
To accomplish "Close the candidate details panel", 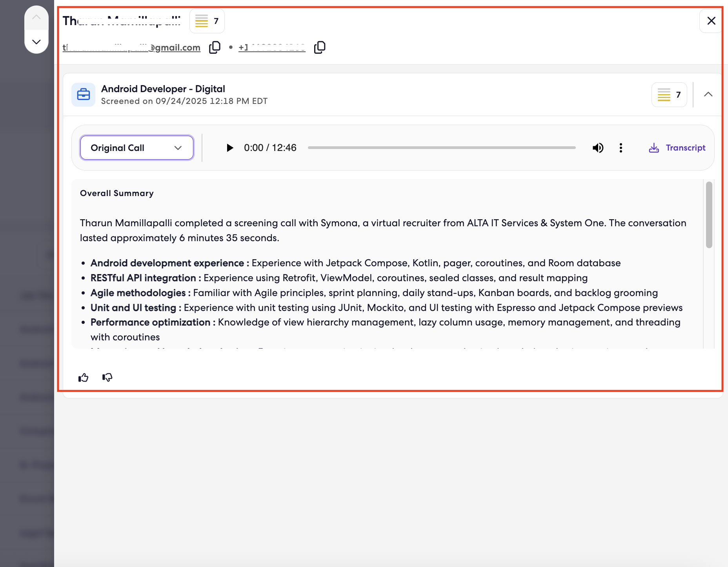I will pos(711,21).
